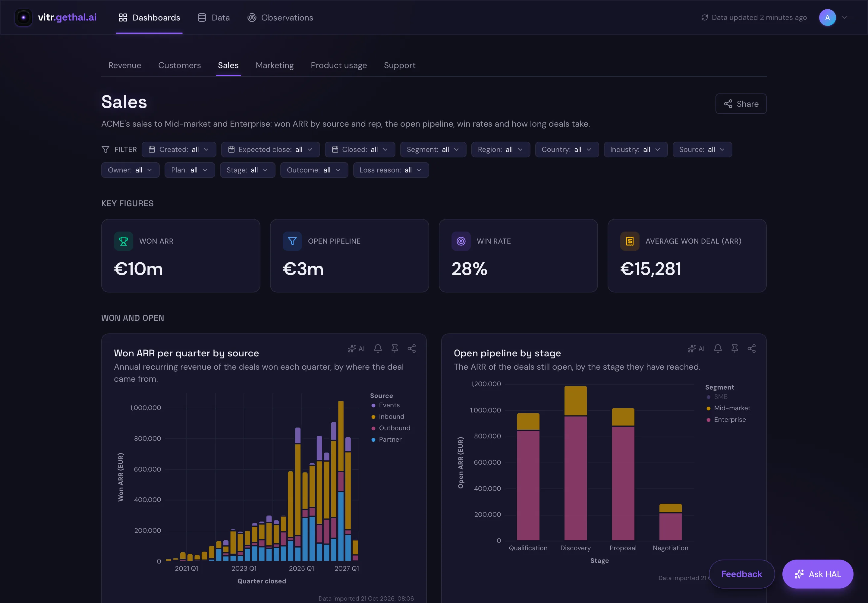Screen dimensions: 868x603
Task: Click the target icon in Win Rate card
Action: pyautogui.click(x=461, y=241)
